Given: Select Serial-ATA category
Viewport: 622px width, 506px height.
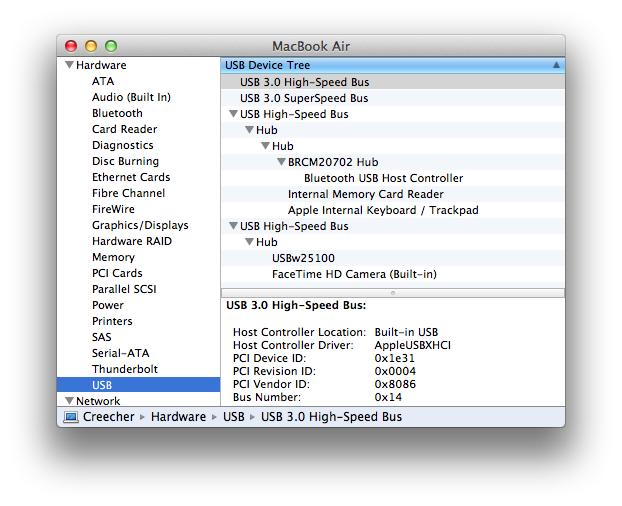Looking at the screenshot, I should 121,353.
